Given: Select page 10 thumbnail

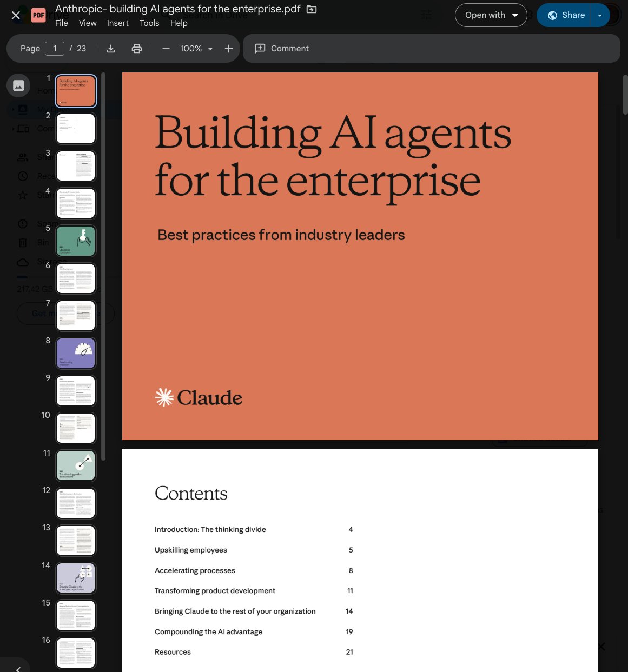Looking at the screenshot, I should pyautogui.click(x=76, y=428).
